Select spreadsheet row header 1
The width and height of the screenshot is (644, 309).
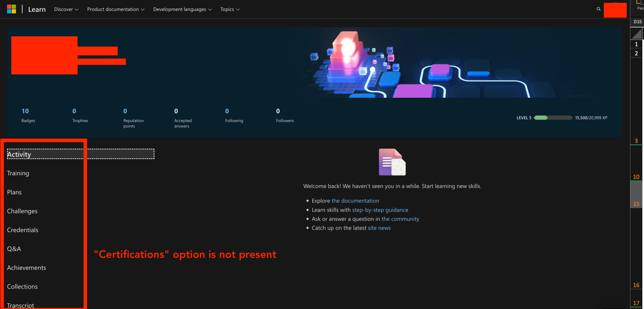point(636,44)
